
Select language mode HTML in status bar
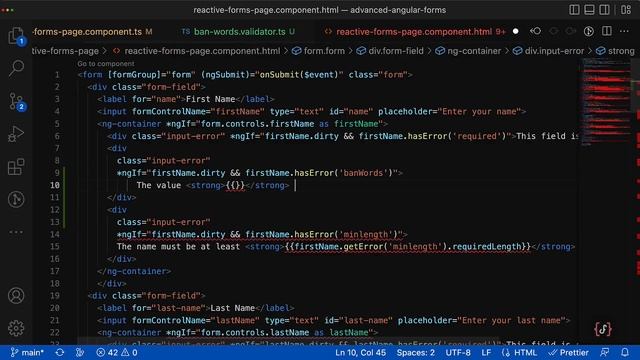520,353
